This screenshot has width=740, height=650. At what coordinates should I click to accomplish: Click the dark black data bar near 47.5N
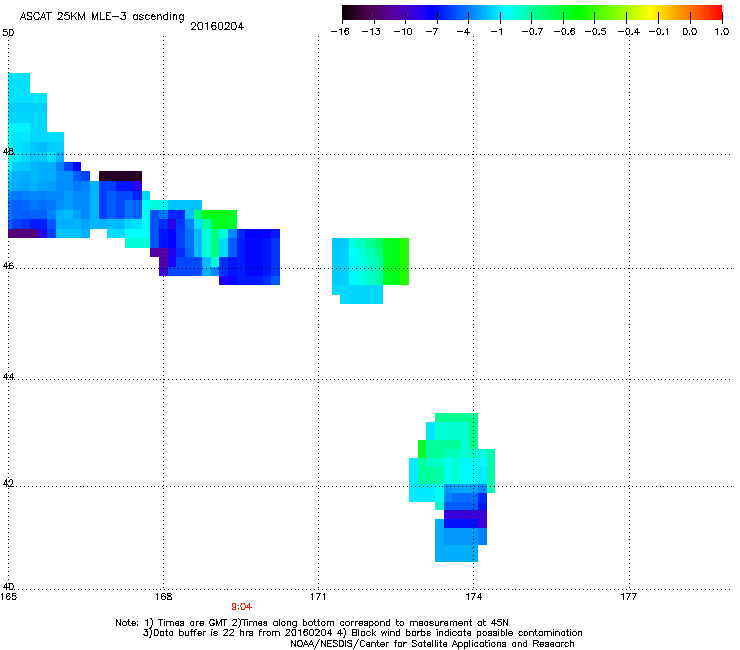click(x=120, y=176)
